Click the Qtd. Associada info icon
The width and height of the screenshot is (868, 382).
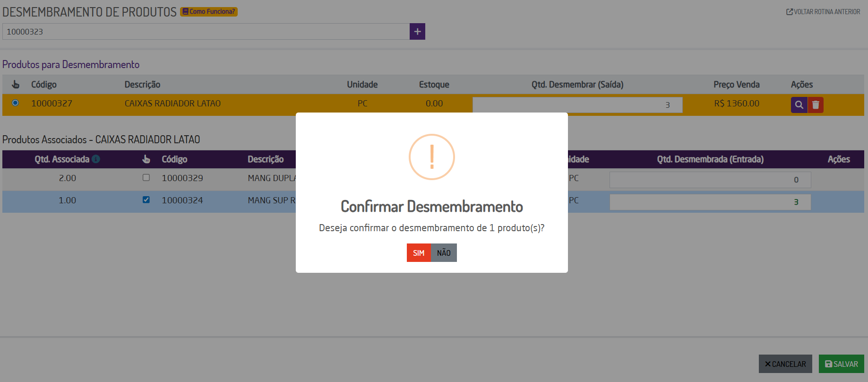click(96, 159)
